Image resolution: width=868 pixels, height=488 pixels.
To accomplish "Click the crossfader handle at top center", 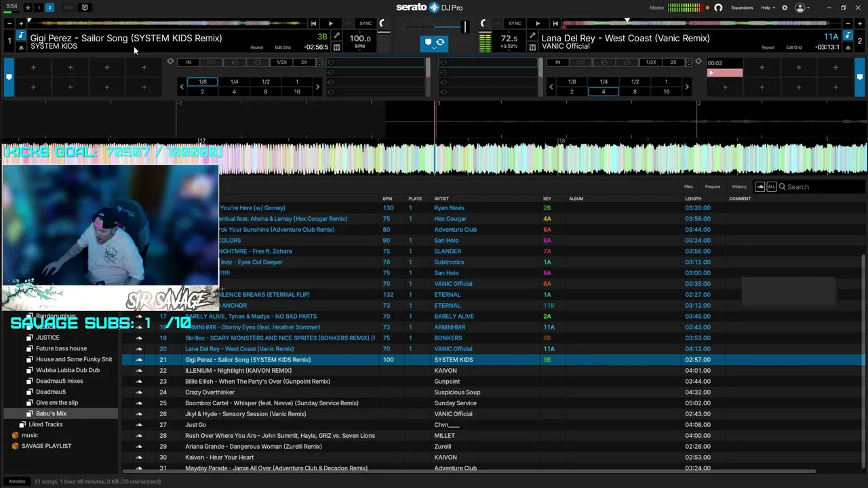I will point(465,27).
